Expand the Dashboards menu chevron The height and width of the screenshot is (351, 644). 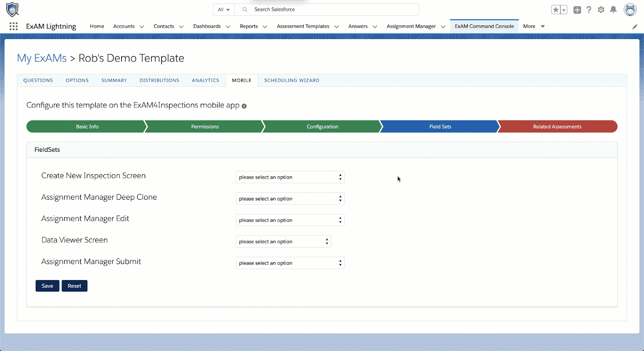228,27
